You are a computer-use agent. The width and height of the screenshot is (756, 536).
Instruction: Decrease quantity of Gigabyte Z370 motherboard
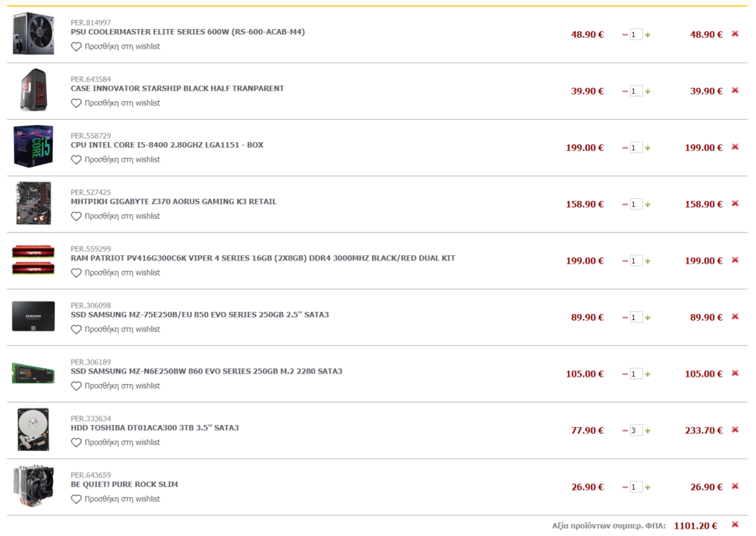click(625, 205)
